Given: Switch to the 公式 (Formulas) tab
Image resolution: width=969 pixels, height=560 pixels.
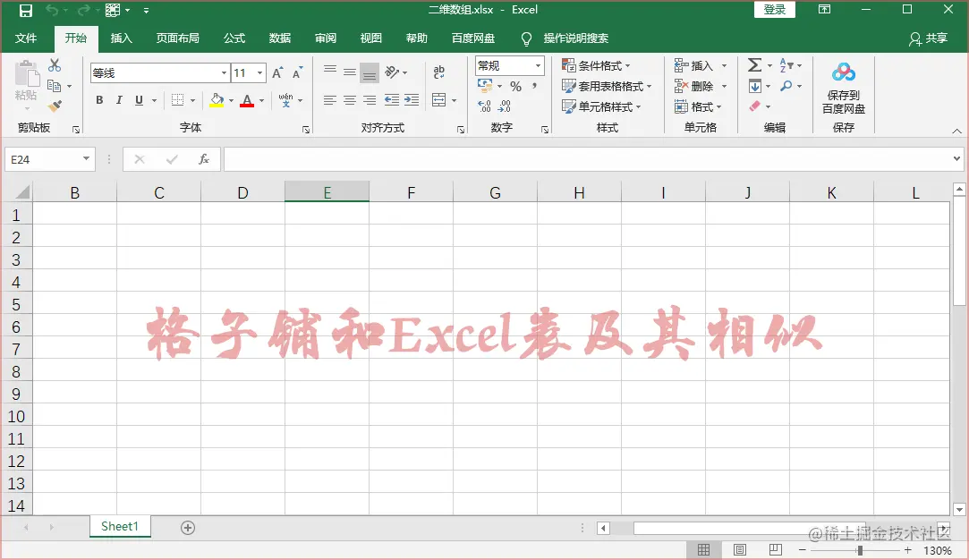Looking at the screenshot, I should pyautogui.click(x=234, y=38).
